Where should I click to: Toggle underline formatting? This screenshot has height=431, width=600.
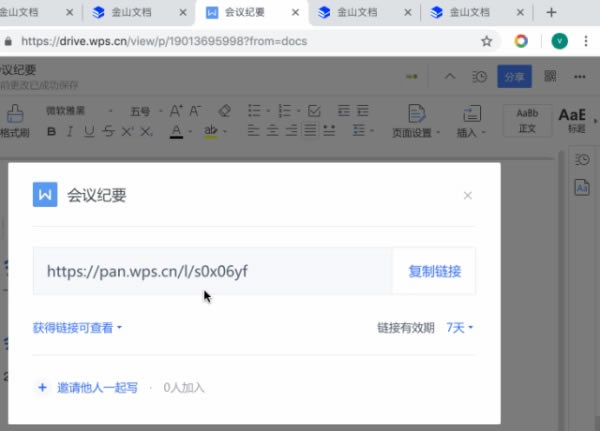pyautogui.click(x=89, y=132)
